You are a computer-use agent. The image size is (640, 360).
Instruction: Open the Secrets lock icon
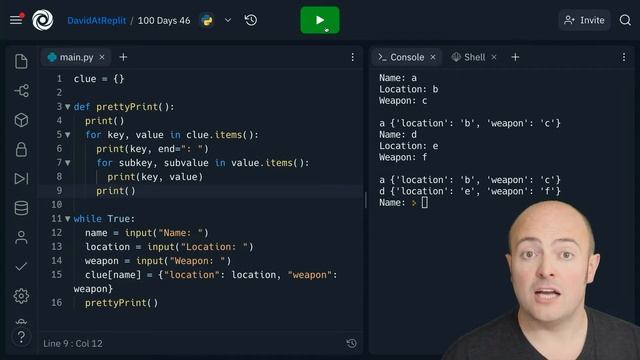tap(21, 149)
